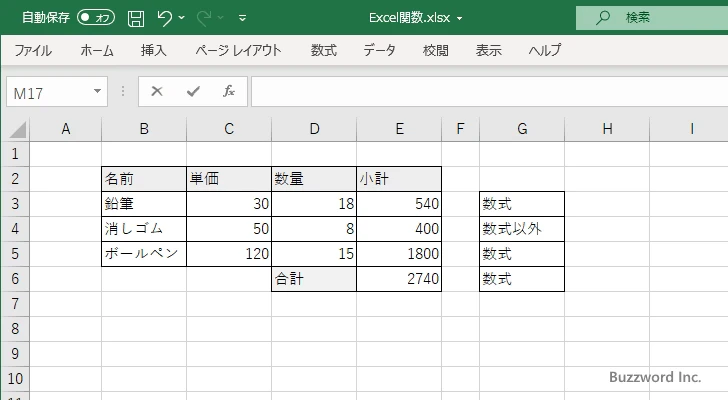Expand the Name Box dropdown arrow
Viewport: 728px width, 400px height.
coord(98,91)
